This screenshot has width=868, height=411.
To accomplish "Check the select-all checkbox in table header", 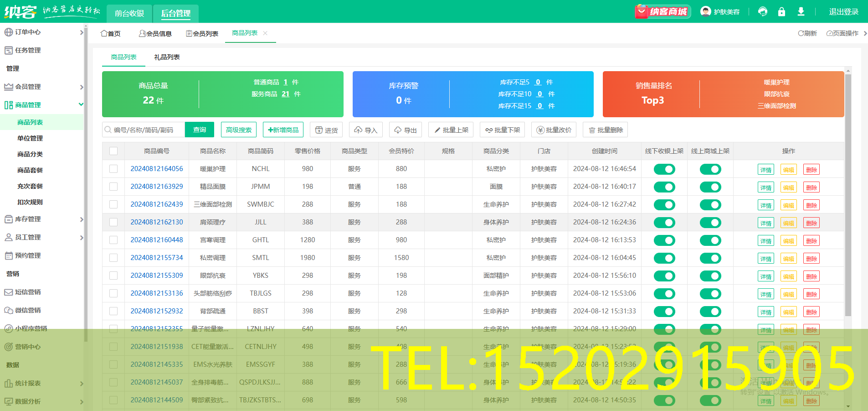I will 113,151.
